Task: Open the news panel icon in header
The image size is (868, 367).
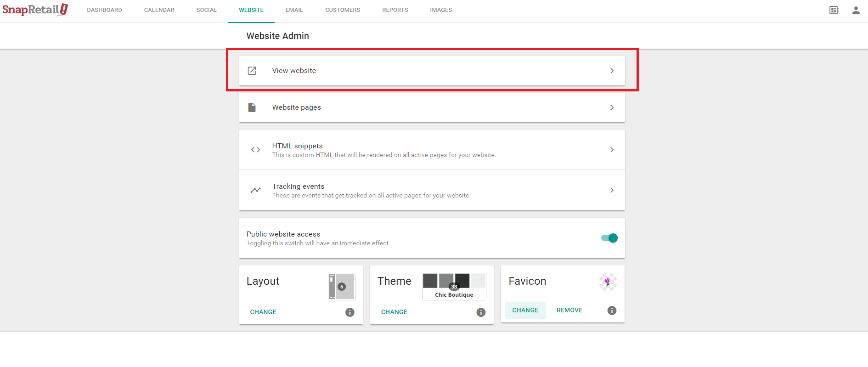Action: pyautogui.click(x=834, y=10)
